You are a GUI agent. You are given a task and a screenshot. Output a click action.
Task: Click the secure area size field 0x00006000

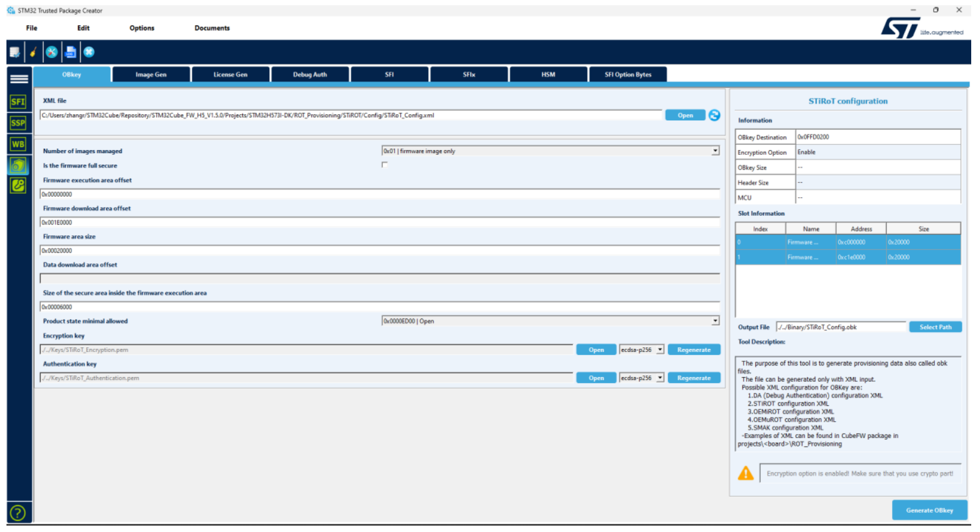click(379, 307)
